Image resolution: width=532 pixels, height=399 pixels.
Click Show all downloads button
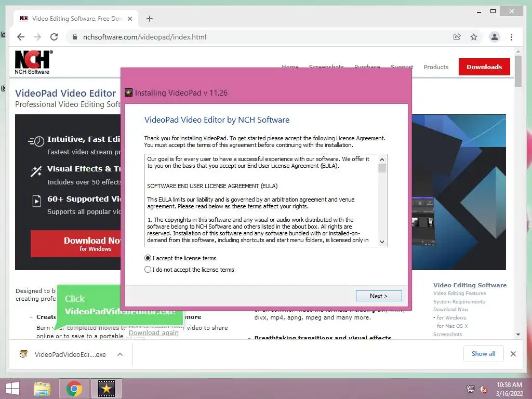pyautogui.click(x=484, y=354)
